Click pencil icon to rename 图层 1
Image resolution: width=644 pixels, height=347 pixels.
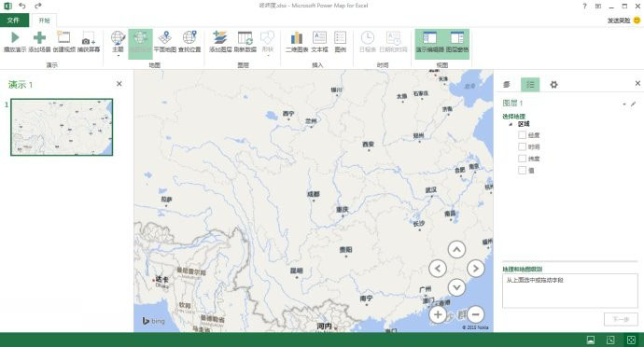(x=634, y=104)
